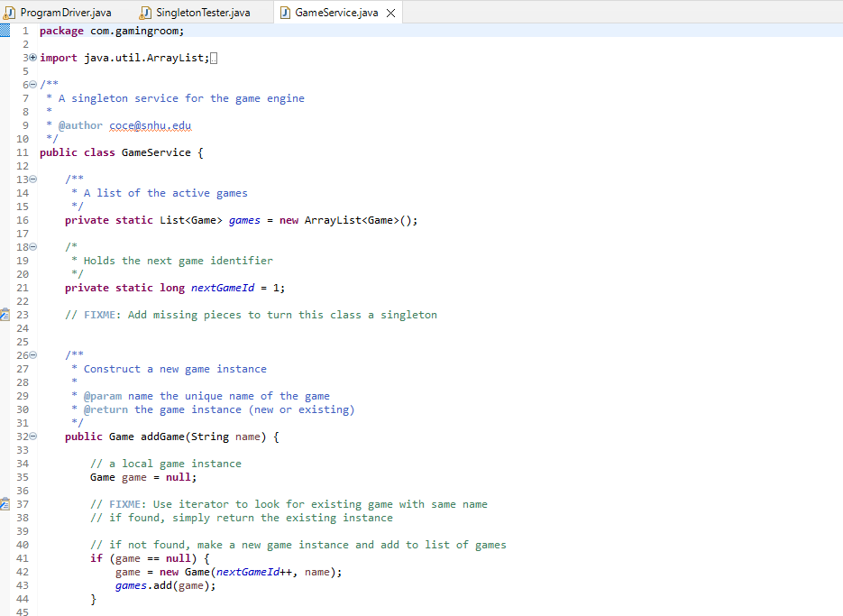This screenshot has height=616, width=843.
Task: Click the nextGameId variable on line 21
Action: coord(222,287)
